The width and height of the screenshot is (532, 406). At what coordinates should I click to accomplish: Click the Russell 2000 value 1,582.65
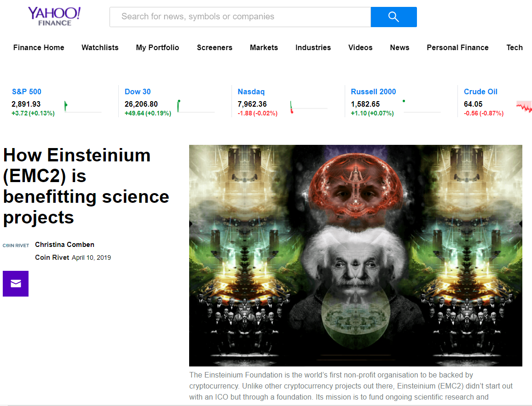pyautogui.click(x=365, y=104)
